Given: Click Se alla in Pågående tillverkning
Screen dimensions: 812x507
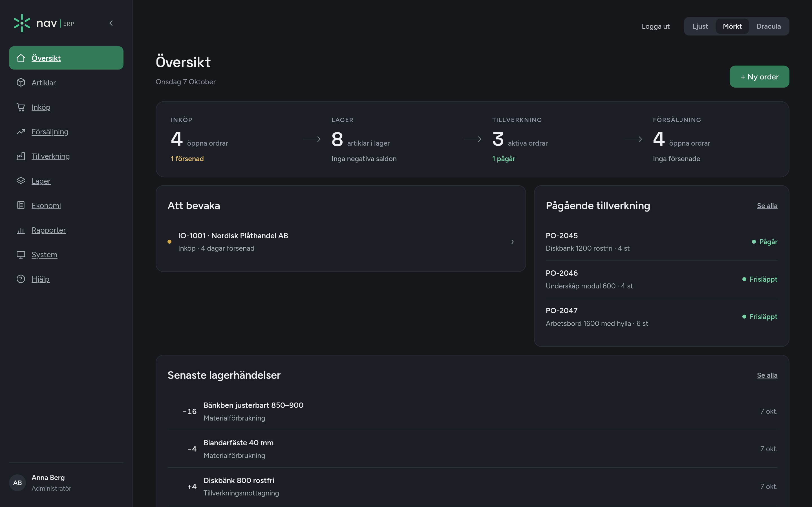Looking at the screenshot, I should pos(767,206).
